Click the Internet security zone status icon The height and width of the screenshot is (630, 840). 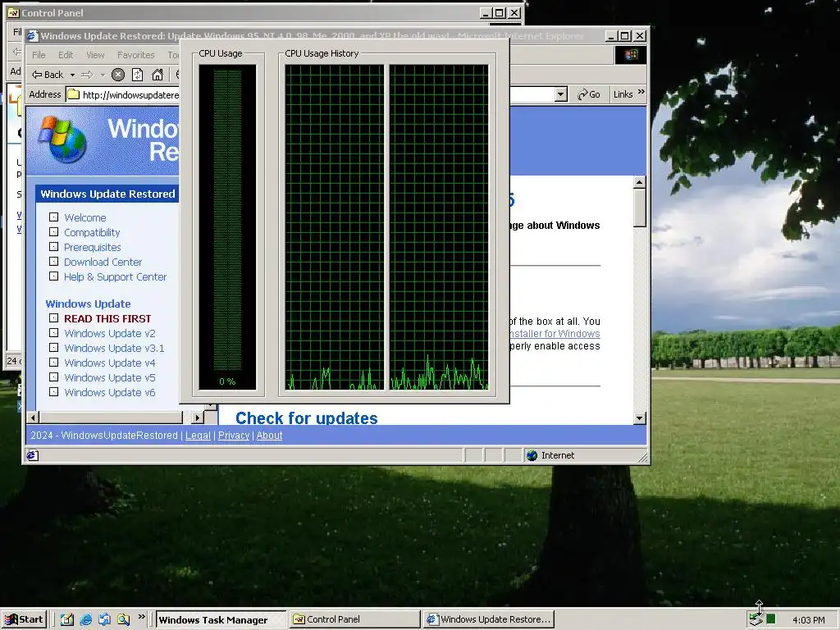pyautogui.click(x=532, y=455)
